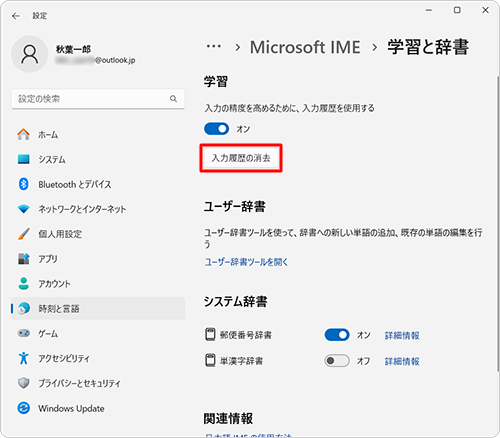Open ホーム in the sidebar
This screenshot has width=500, height=438.
coord(98,134)
